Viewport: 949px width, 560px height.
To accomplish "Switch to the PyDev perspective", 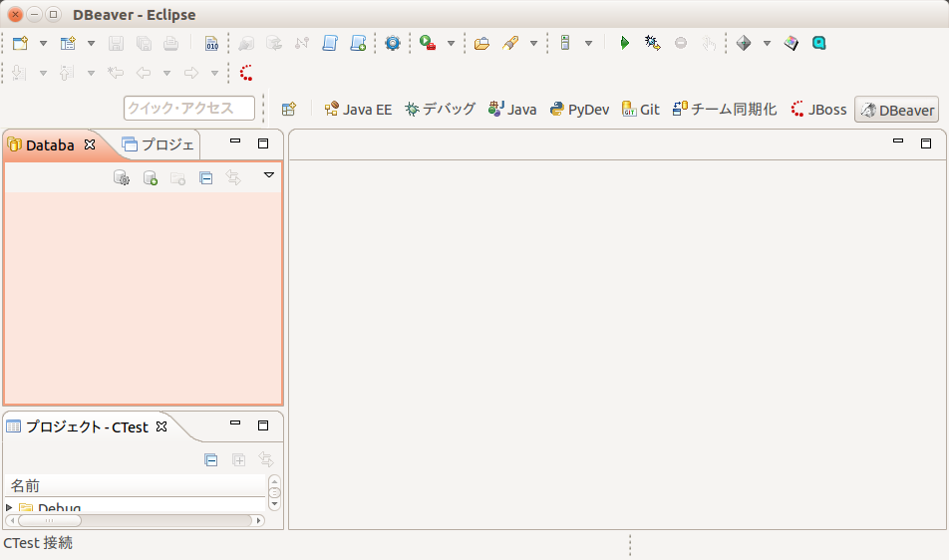I will pos(579,110).
